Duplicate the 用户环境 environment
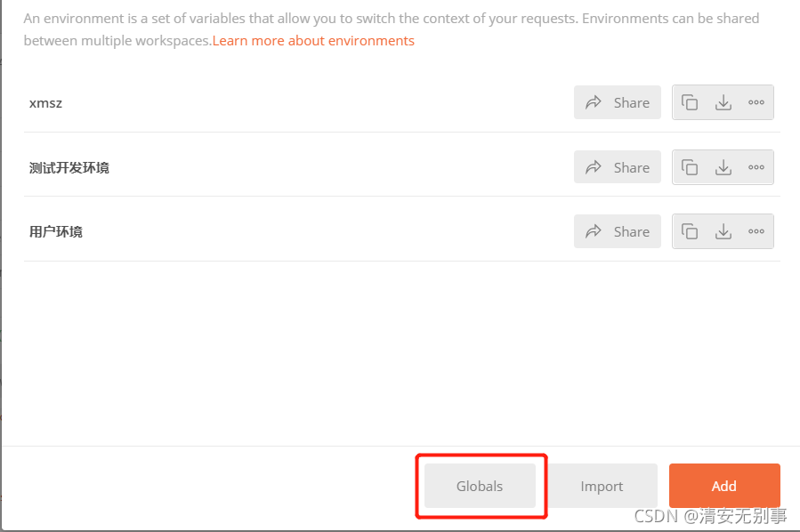 coord(690,231)
